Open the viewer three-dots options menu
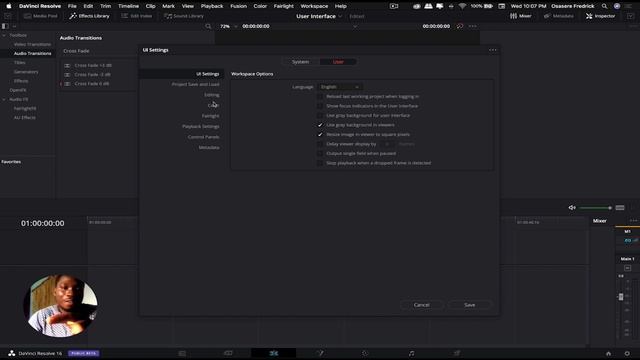The height and width of the screenshot is (360, 640). [x=473, y=26]
